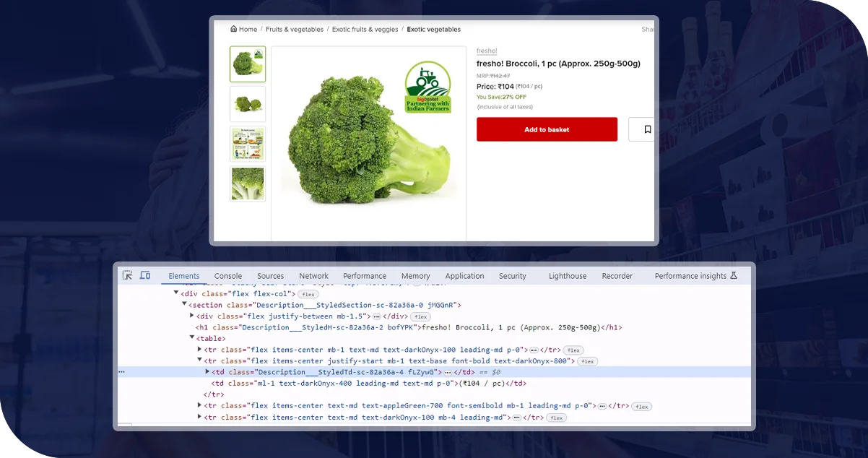Screen dimensions: 868x458
Task: Click the Performance insights flask icon
Action: coord(734,275)
